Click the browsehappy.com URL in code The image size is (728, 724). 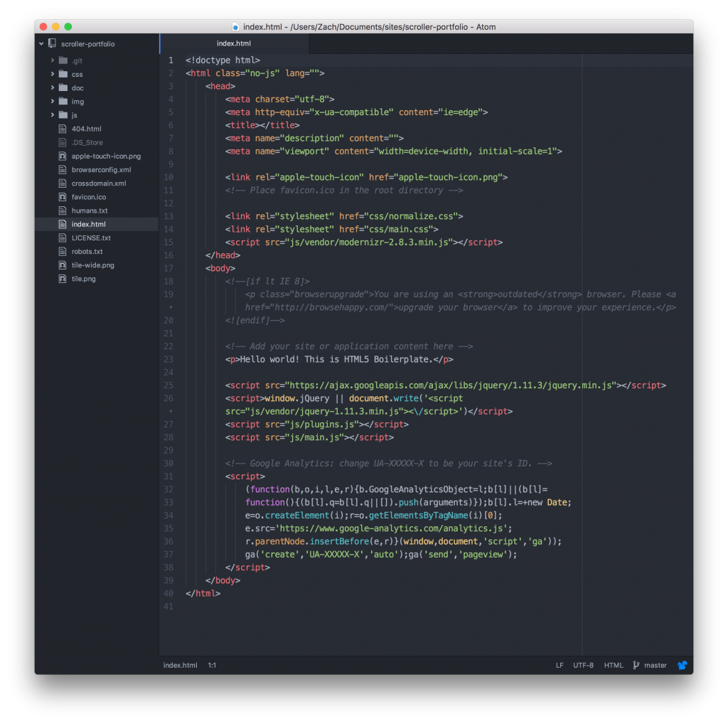coord(331,307)
